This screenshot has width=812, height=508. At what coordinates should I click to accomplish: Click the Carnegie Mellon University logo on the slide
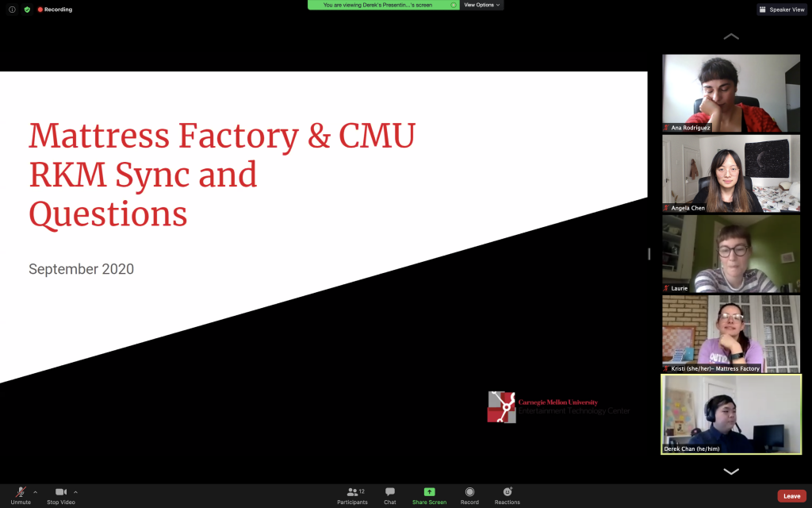click(x=558, y=407)
